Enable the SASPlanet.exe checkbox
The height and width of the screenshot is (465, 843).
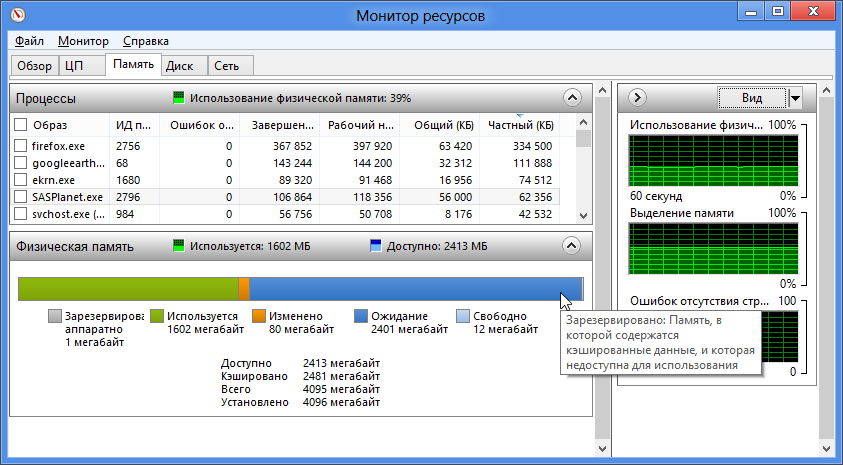click(20, 197)
